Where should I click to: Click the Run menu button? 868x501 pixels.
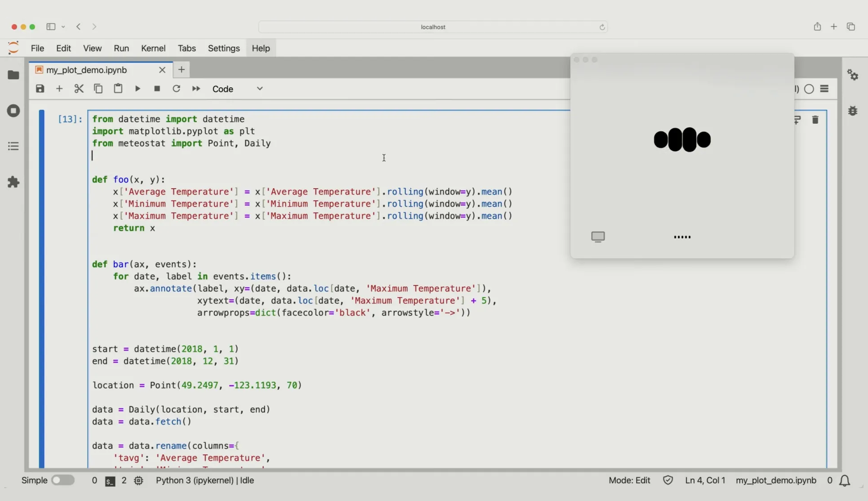tap(120, 48)
